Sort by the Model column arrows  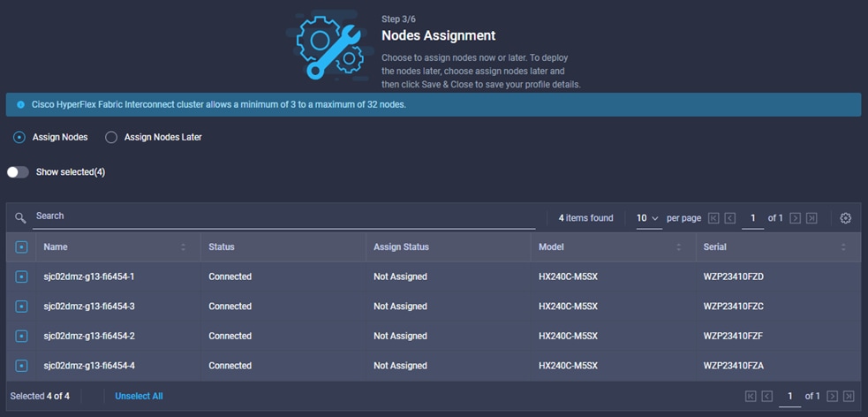click(679, 247)
